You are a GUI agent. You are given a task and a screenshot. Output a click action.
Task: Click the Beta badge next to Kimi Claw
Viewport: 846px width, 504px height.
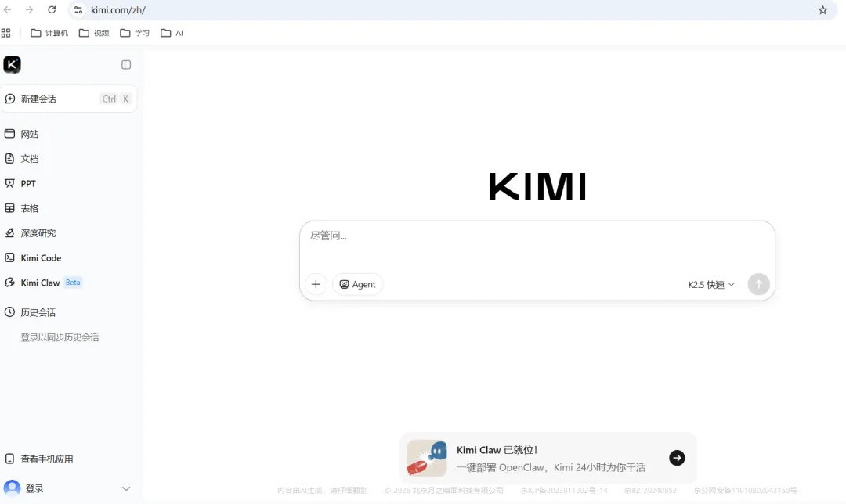coord(73,283)
